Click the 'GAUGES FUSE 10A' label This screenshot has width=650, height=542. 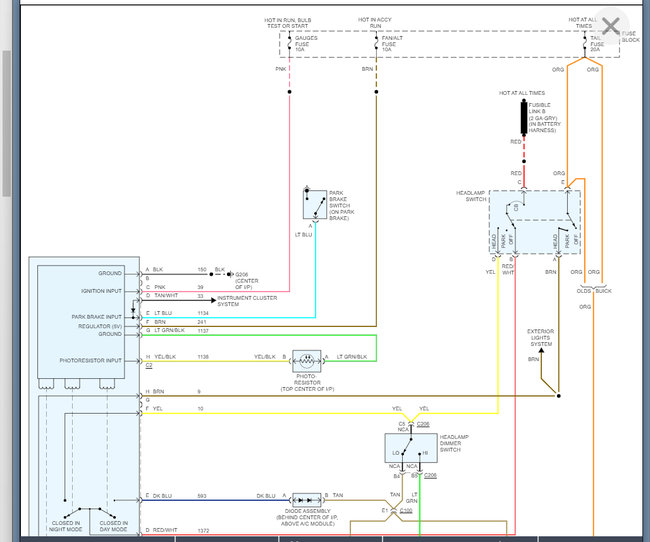[306, 44]
